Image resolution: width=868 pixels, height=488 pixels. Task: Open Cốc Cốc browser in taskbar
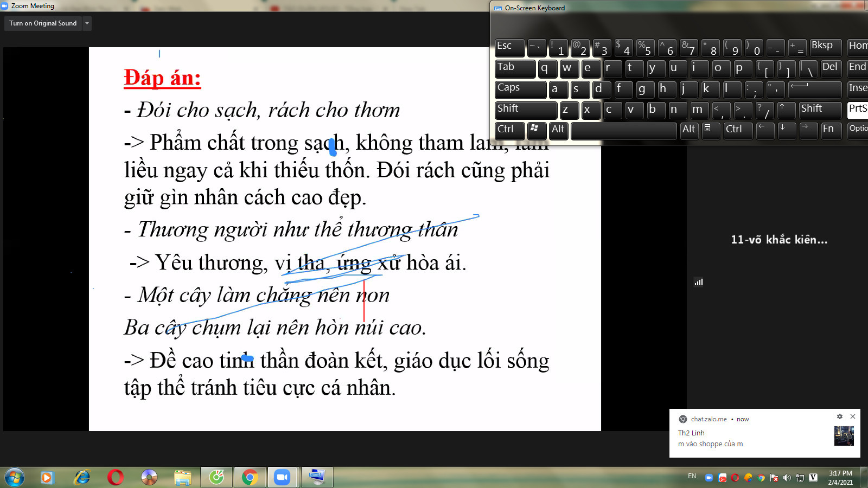(216, 477)
